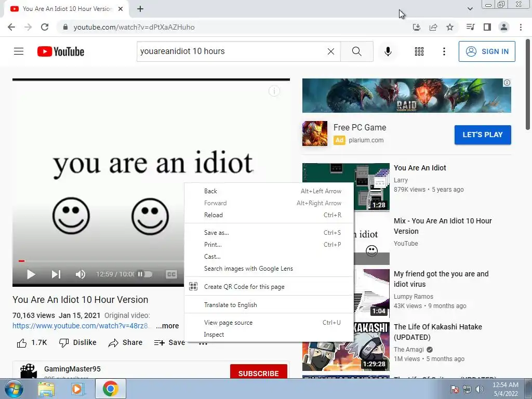Screen dimensions: 532x399
Task: Go to the YouTube home logo
Action: 61,51
